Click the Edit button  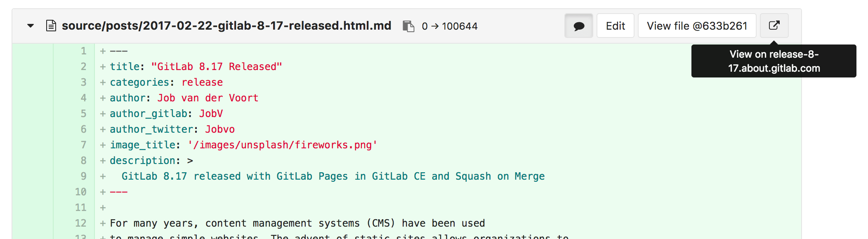[615, 26]
